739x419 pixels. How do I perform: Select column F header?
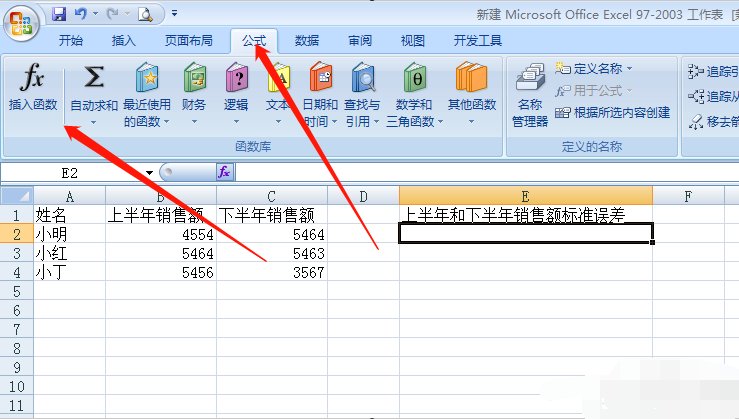(x=688, y=196)
